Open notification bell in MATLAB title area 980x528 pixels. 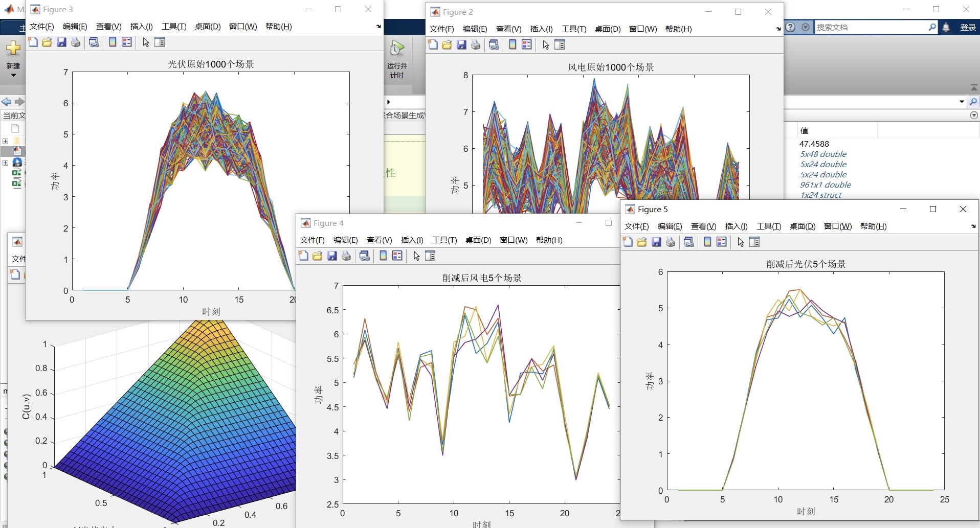coord(946,28)
